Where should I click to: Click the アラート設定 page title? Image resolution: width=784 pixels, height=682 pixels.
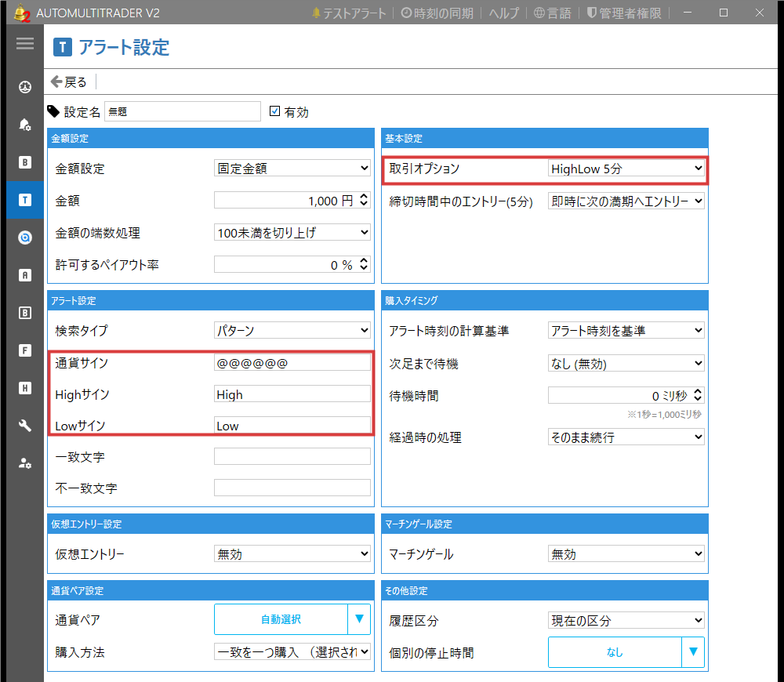[x=124, y=48]
